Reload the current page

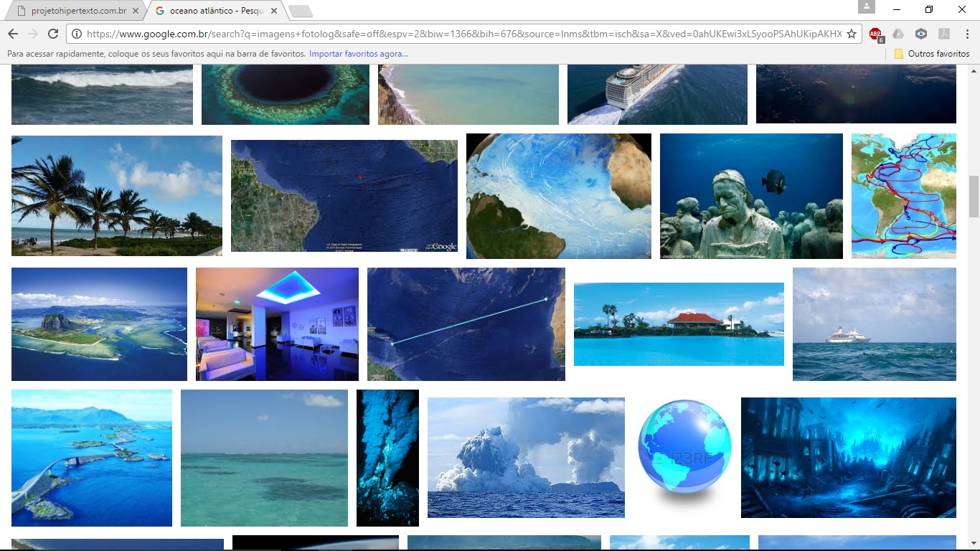(53, 34)
